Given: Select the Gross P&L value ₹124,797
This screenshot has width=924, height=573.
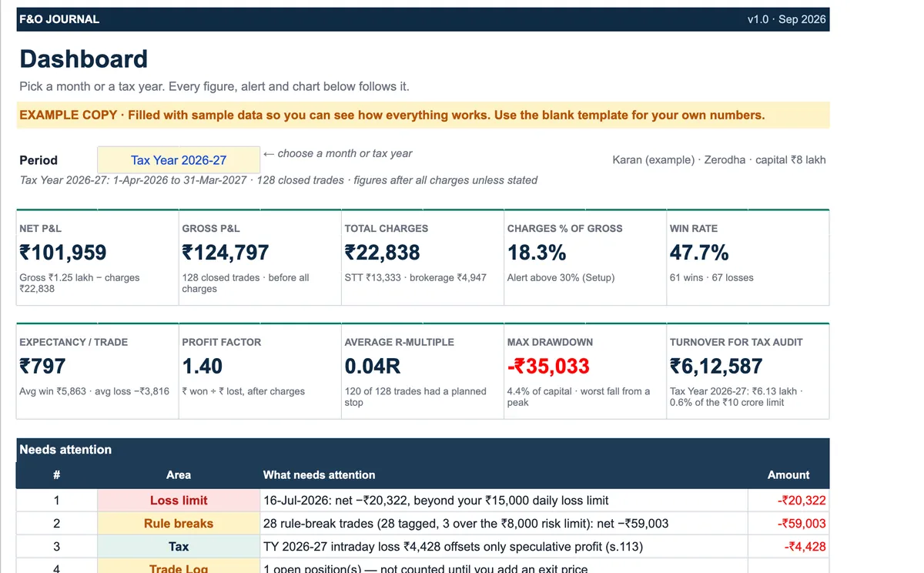Looking at the screenshot, I should tap(226, 253).
